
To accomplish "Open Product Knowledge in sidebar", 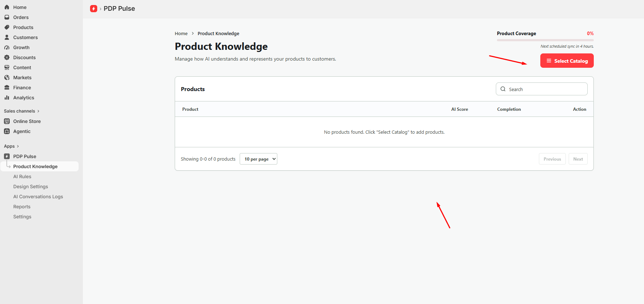I will coord(39,166).
